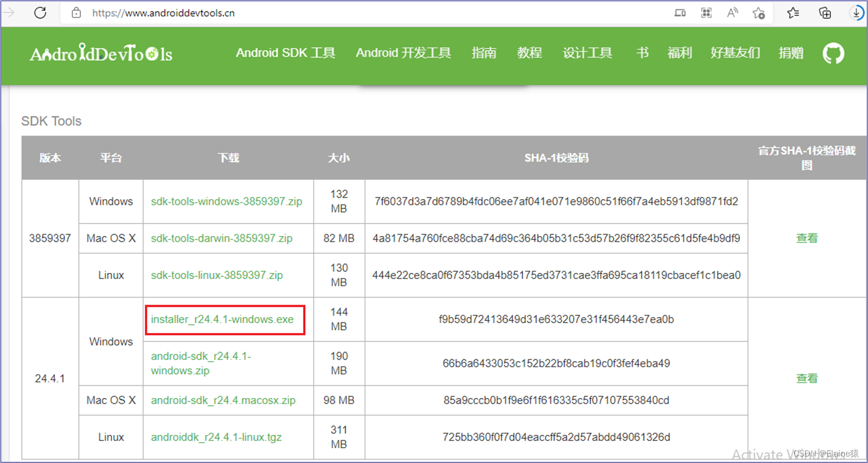Viewport: 868px width, 463px height.
Task: Select the SHA-1 starting with 7f6037d3a7d6
Action: coord(556,201)
